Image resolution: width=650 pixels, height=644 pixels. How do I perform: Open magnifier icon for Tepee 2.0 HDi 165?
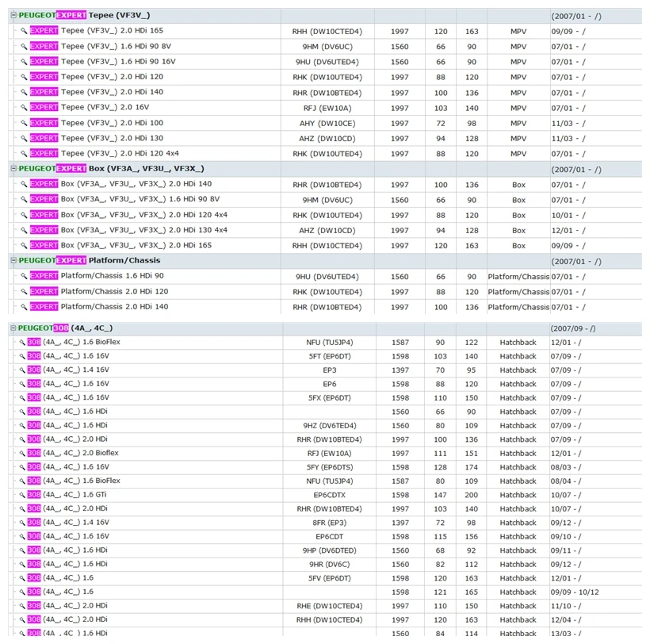point(24,31)
